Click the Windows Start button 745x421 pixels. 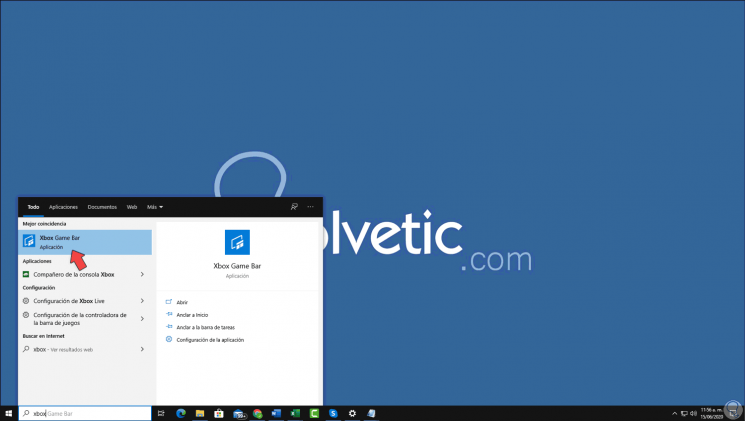9,413
